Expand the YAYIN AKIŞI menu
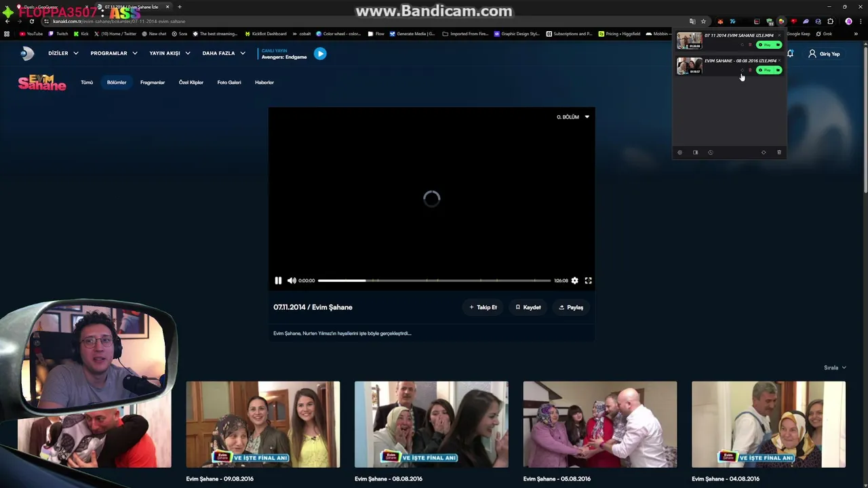 170,54
